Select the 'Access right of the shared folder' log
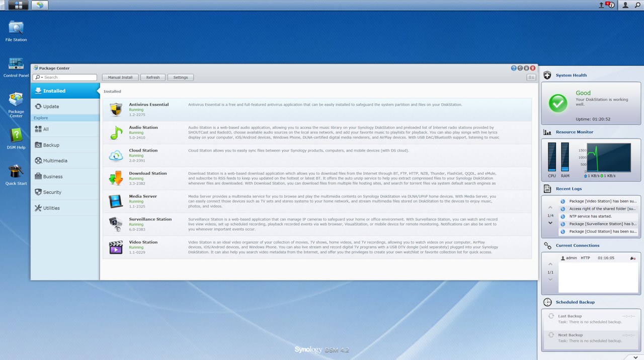Image resolution: width=644 pixels, height=360 pixels. (598, 209)
